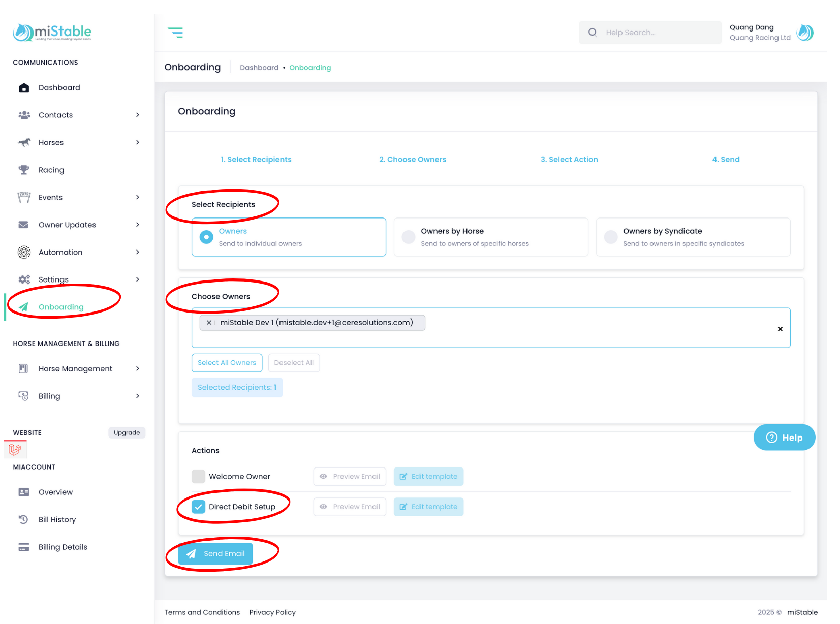Open Billing Details in sidebar
Image resolution: width=840 pixels, height=624 pixels.
(x=63, y=547)
